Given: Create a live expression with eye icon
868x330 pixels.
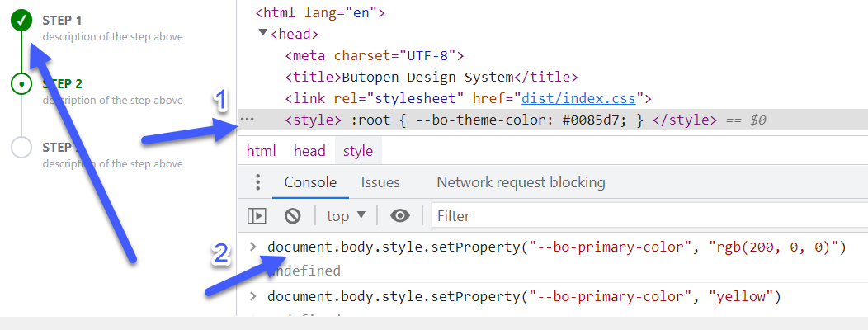Looking at the screenshot, I should (x=400, y=216).
